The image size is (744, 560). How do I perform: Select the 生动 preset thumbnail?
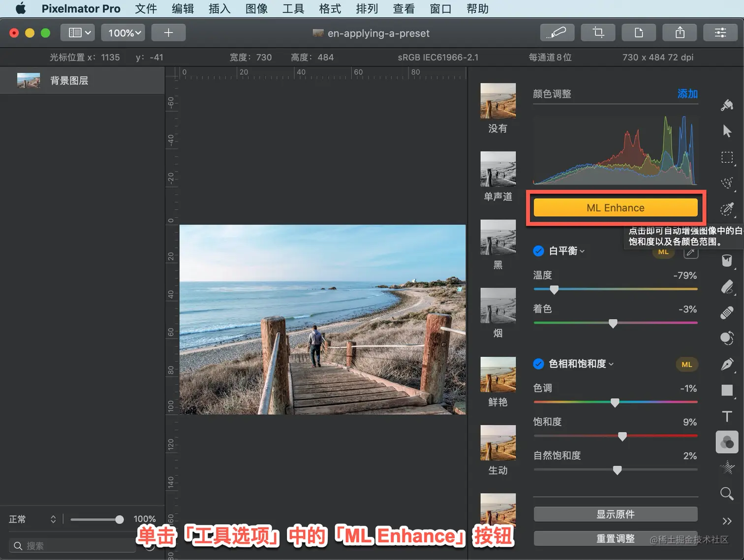tap(498, 443)
